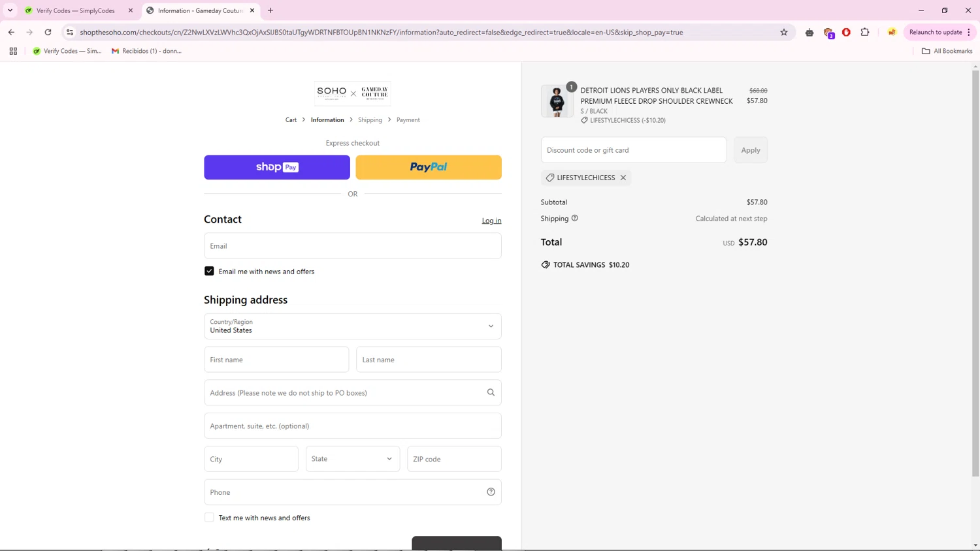This screenshot has height=551, width=980.
Task: Reload the current page
Action: click(x=48, y=32)
